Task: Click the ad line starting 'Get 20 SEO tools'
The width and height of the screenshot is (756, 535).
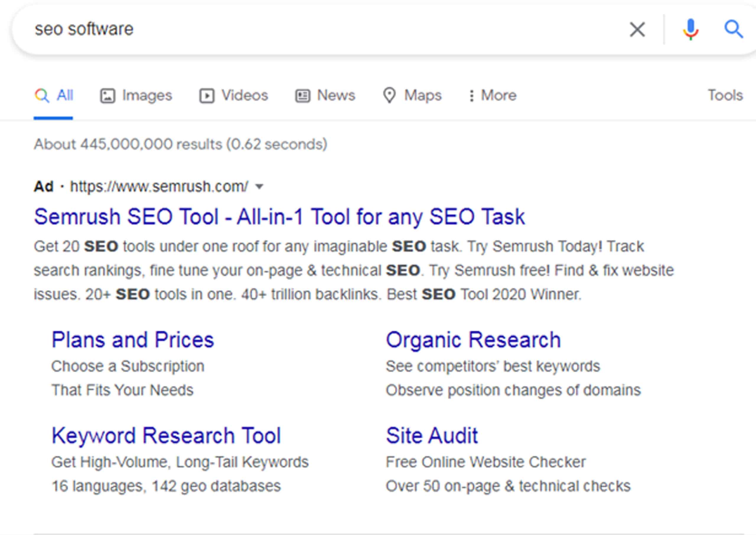Action: coord(339,246)
